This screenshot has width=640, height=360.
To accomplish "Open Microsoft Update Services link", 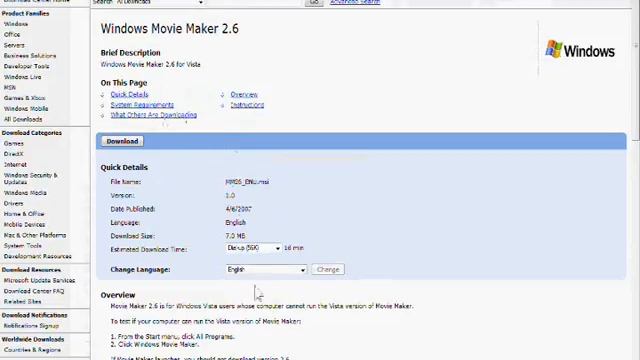I will [x=40, y=281].
